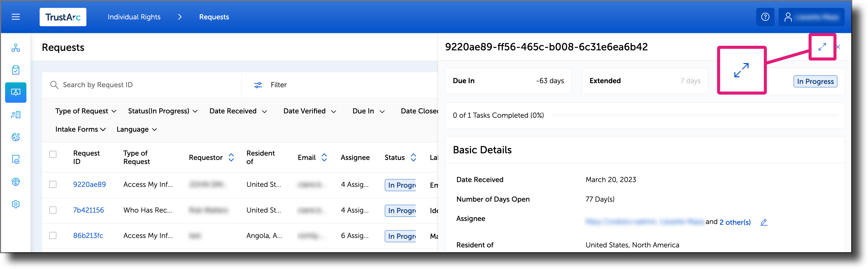Expand the Intake Forms dropdown

[80, 129]
